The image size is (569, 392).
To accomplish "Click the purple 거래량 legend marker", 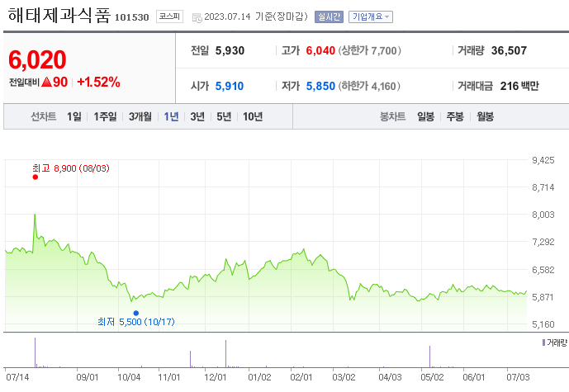I will (x=543, y=342).
